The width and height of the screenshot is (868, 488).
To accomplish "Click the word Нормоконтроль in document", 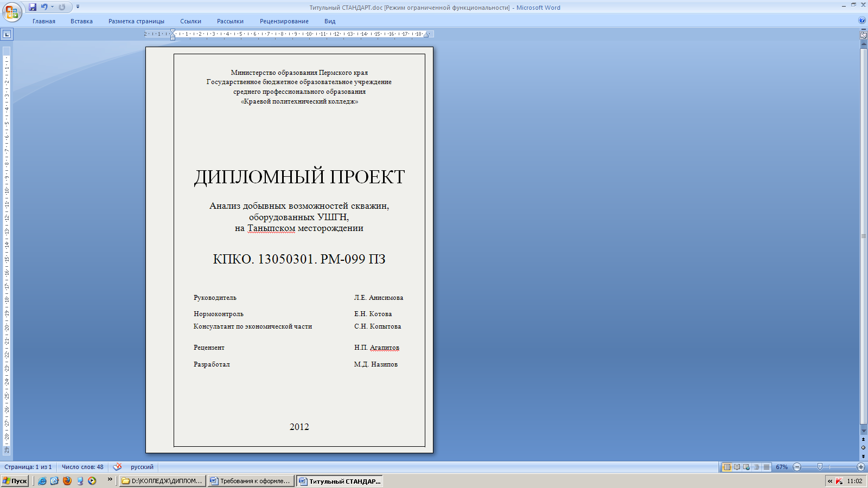I will (x=219, y=314).
